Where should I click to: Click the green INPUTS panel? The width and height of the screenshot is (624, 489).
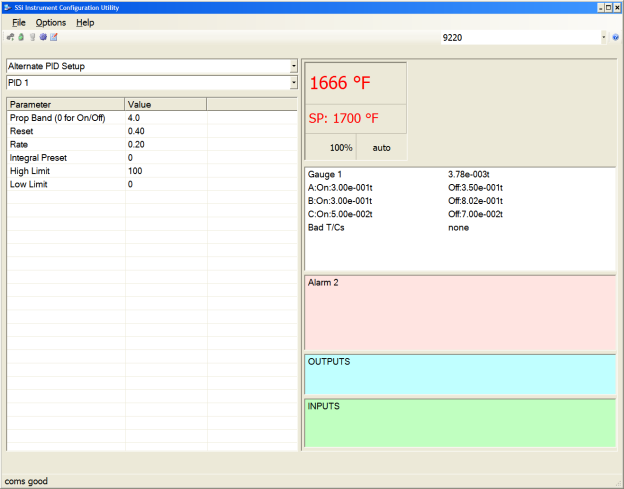click(x=459, y=422)
